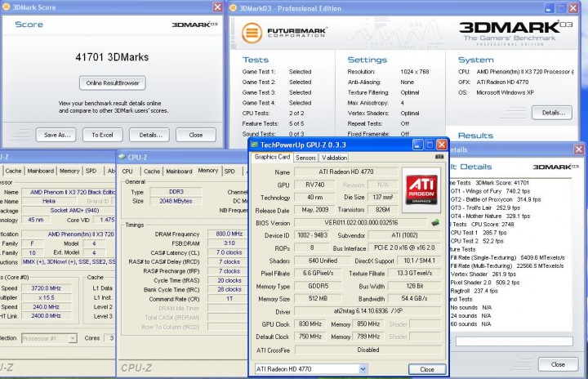Open the SPD tab in left CPU-Z window
The width and height of the screenshot is (588, 379).
point(91,171)
